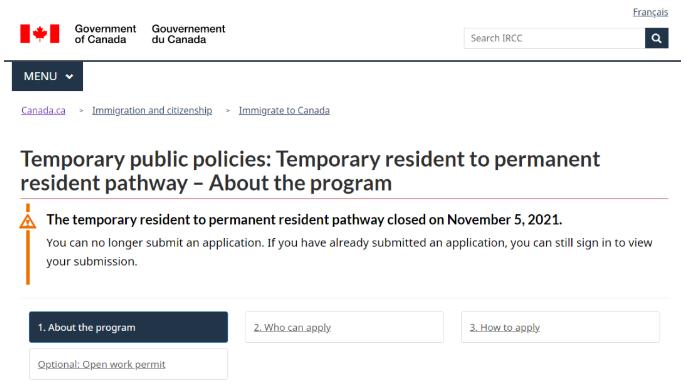This screenshot has height=388, width=684.
Task: Open Immigration and citizenship breadcrumb
Action: coord(152,110)
